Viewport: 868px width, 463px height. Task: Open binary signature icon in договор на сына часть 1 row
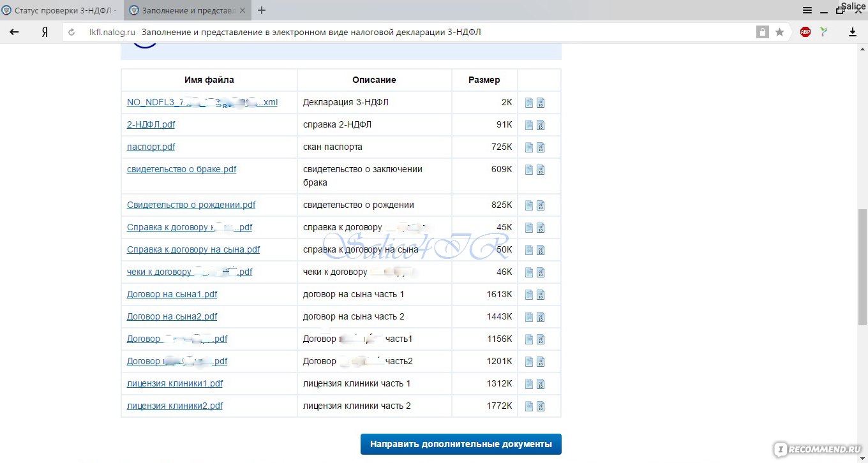[x=541, y=295]
